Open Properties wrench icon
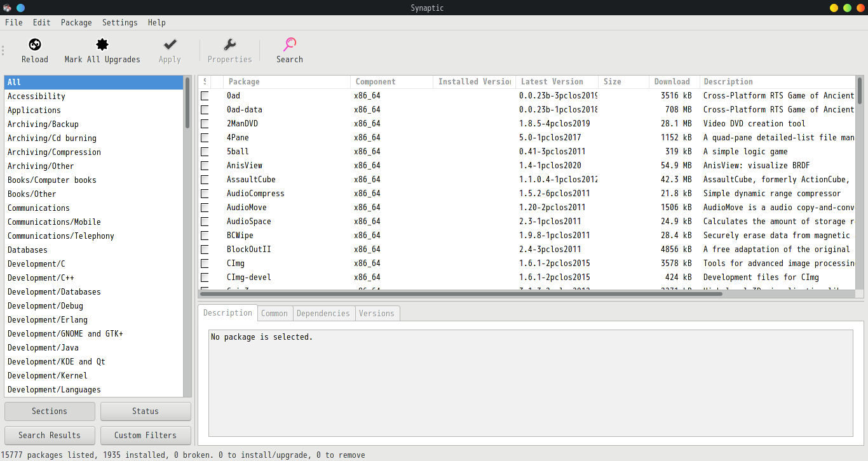868x461 pixels. click(x=230, y=44)
